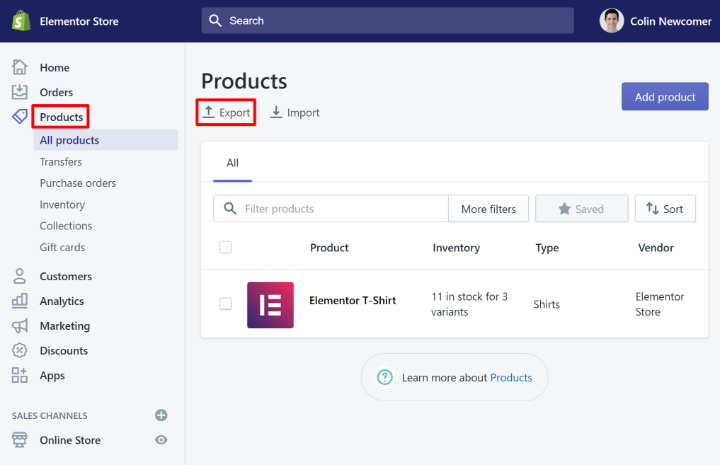Click the Shopify bag logo icon

coord(20,21)
